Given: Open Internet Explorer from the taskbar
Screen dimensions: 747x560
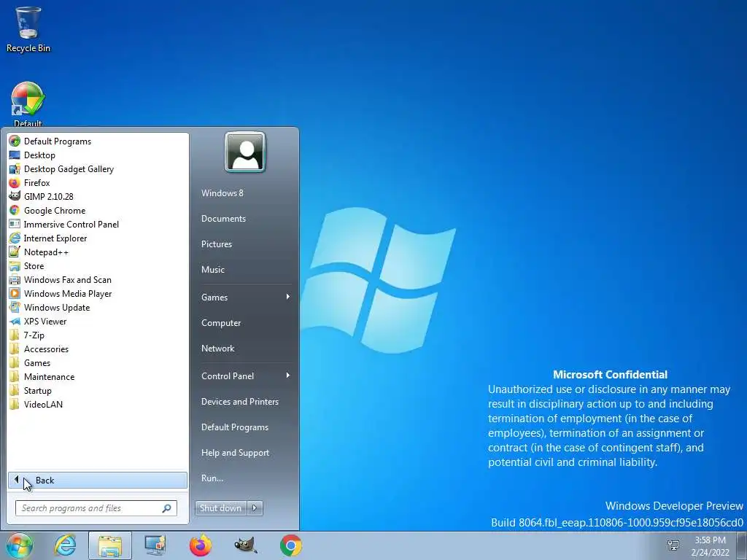Looking at the screenshot, I should pyautogui.click(x=65, y=545).
